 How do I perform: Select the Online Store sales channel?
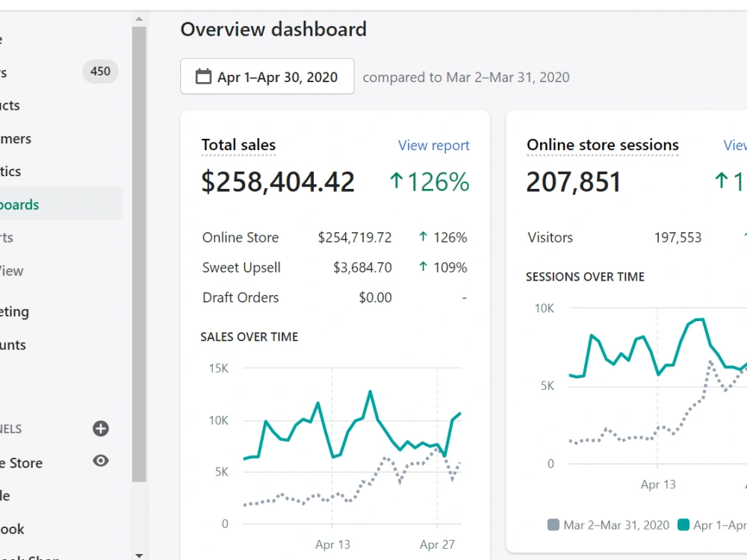tap(22, 463)
